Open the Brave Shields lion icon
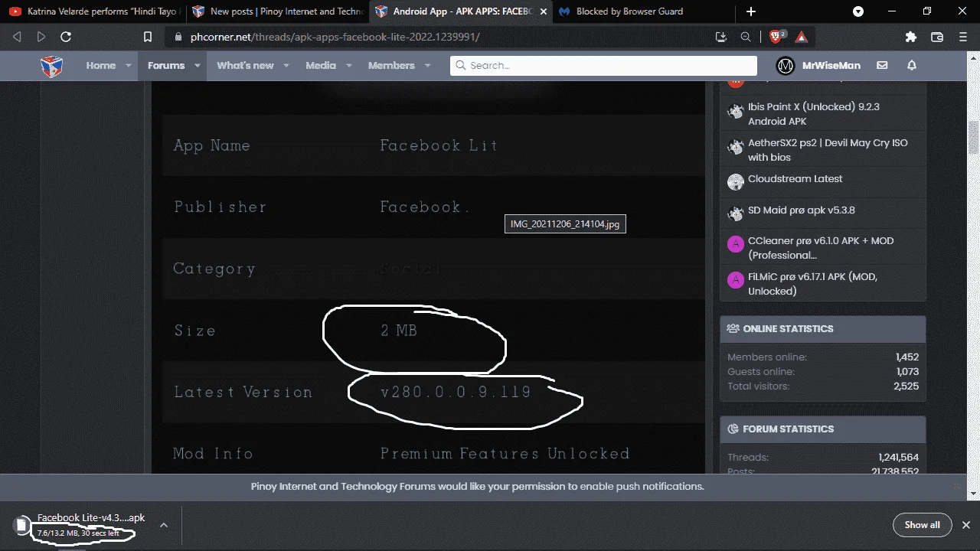 776,37
